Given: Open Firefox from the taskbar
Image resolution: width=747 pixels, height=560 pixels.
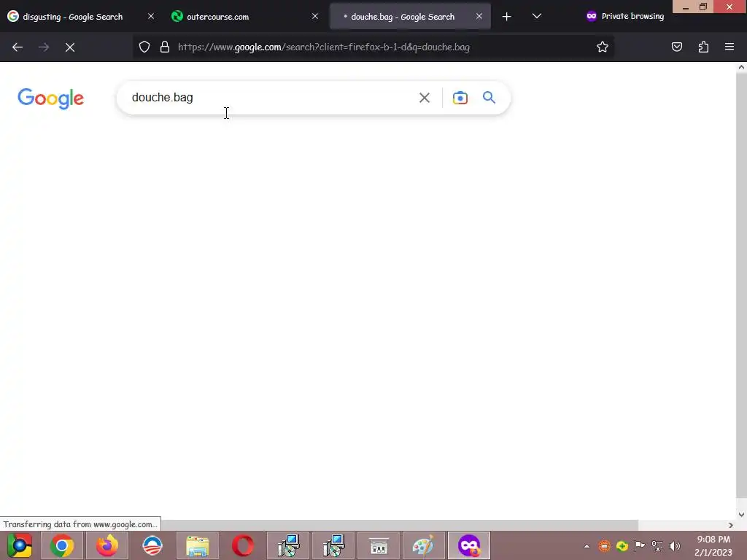Looking at the screenshot, I should pyautogui.click(x=107, y=545).
